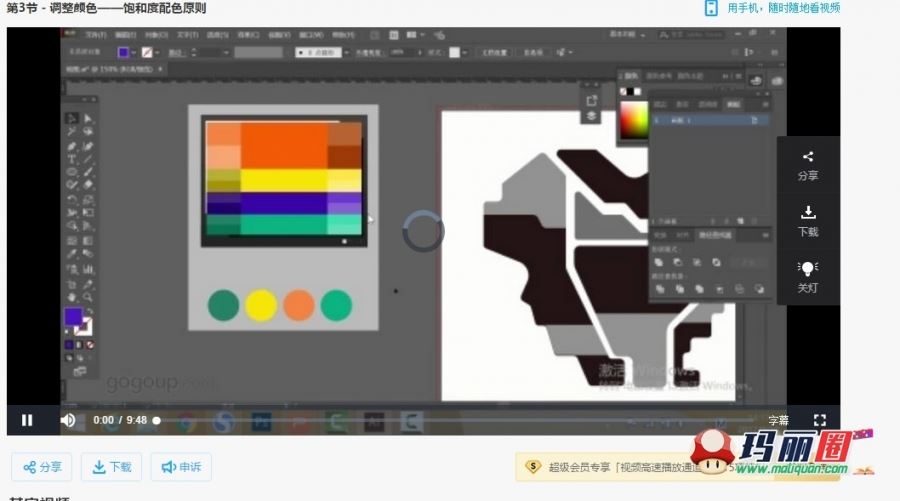Open the stroke color dropdown in control bar
Viewport: 900px width, 501px height.
157,53
